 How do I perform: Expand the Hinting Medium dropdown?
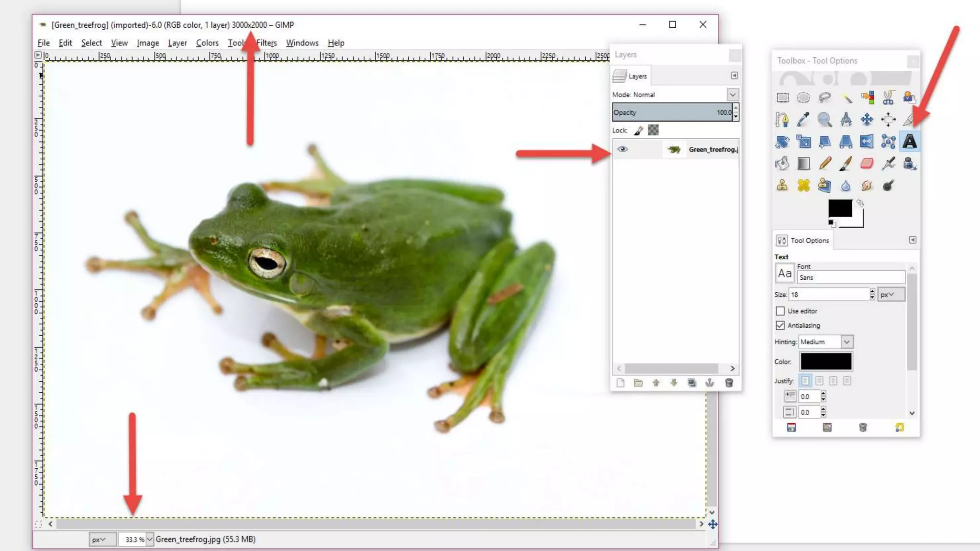pos(846,342)
